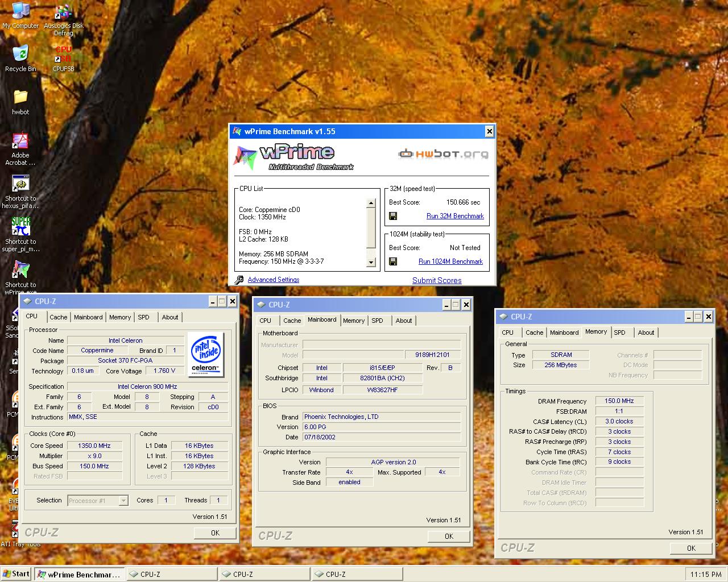This screenshot has width=728, height=582.
Task: Click the save icon under 32M speed test
Action: click(393, 216)
